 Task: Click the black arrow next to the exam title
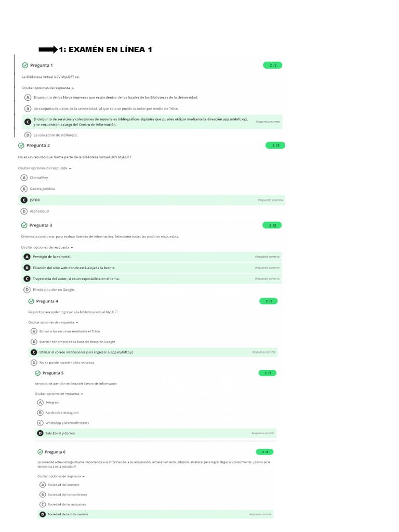click(x=48, y=50)
